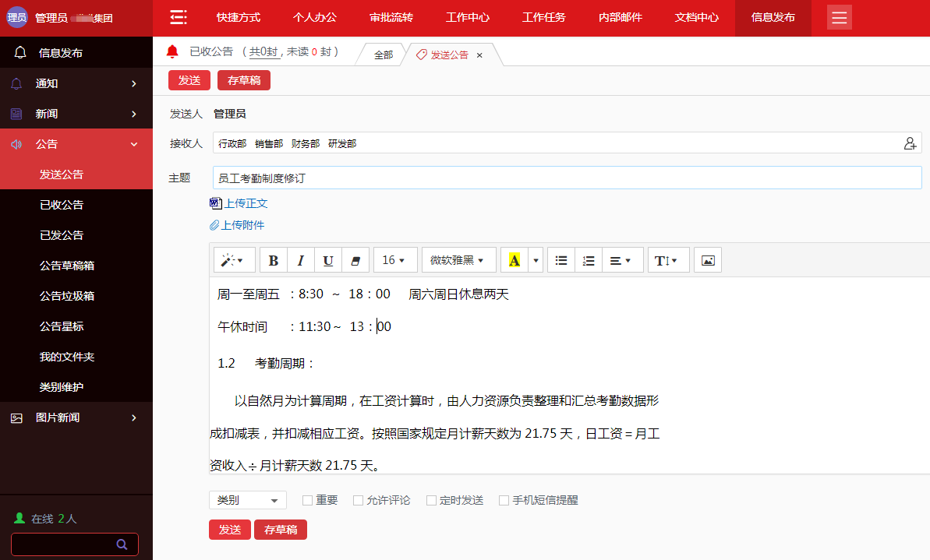Screen dimensions: 930x560
Task: Open the 上传附件 attachment link
Action: (x=244, y=225)
